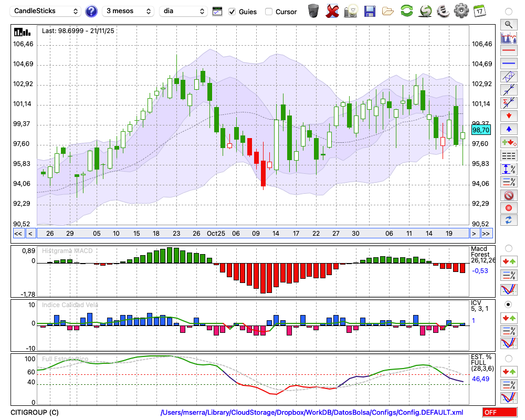Click the red record circle button
The height and width of the screenshot is (420, 525).
click(x=509, y=208)
